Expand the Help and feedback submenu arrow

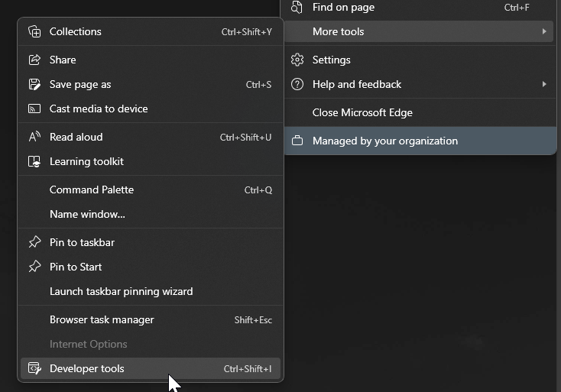544,84
